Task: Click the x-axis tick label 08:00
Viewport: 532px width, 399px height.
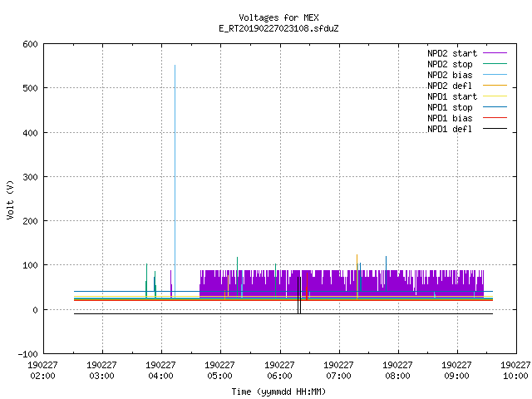Action: point(397,376)
